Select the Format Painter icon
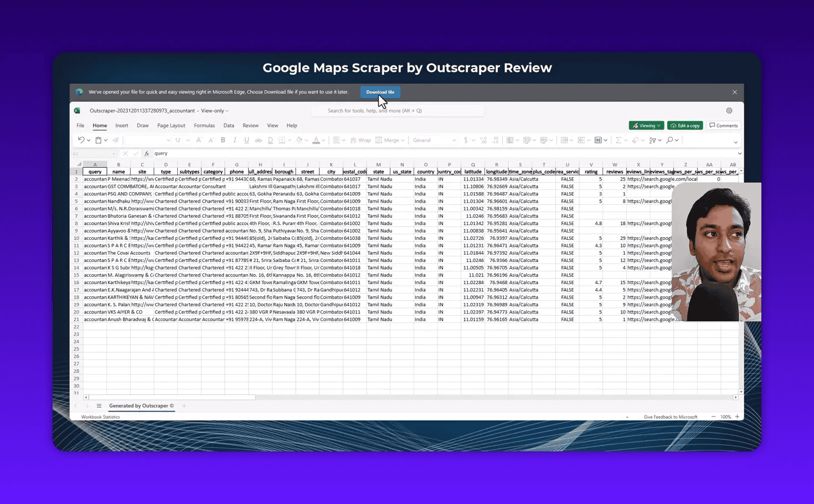The height and width of the screenshot is (504, 814). pos(116,140)
